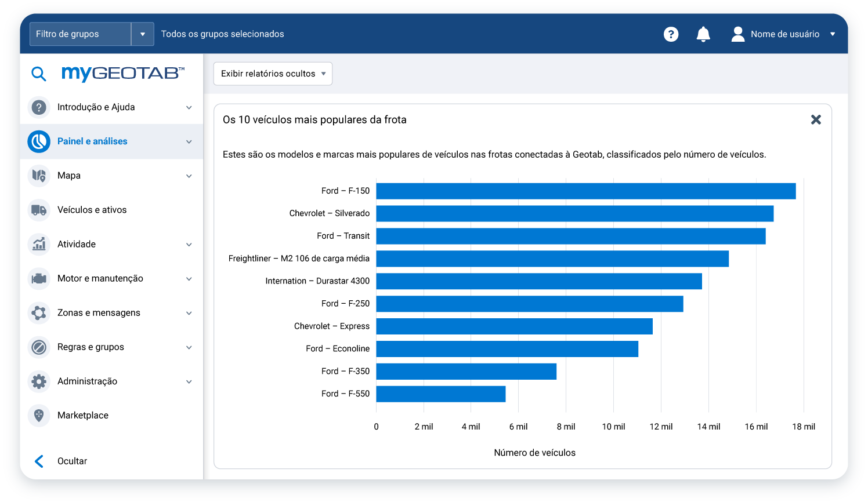
Task: Open the help question mark icon in header
Action: point(671,34)
